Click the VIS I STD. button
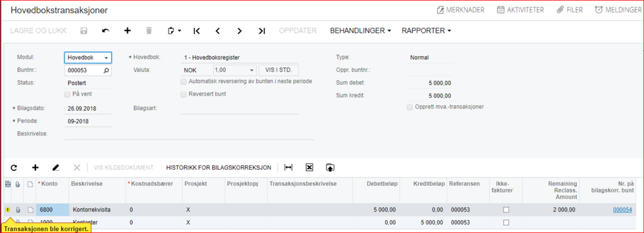Screen dimensions: 644x233 click(279, 70)
